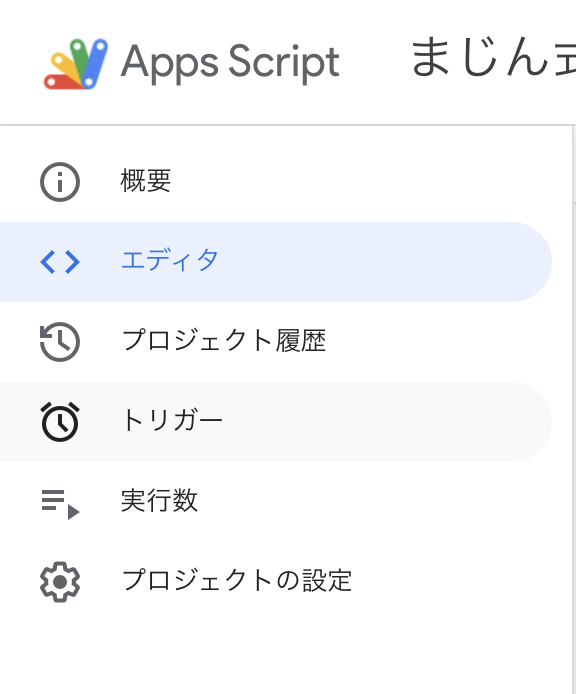Image resolution: width=576 pixels, height=694 pixels.
Task: Click the Apps Script colorful logo icon
Action: [76, 64]
